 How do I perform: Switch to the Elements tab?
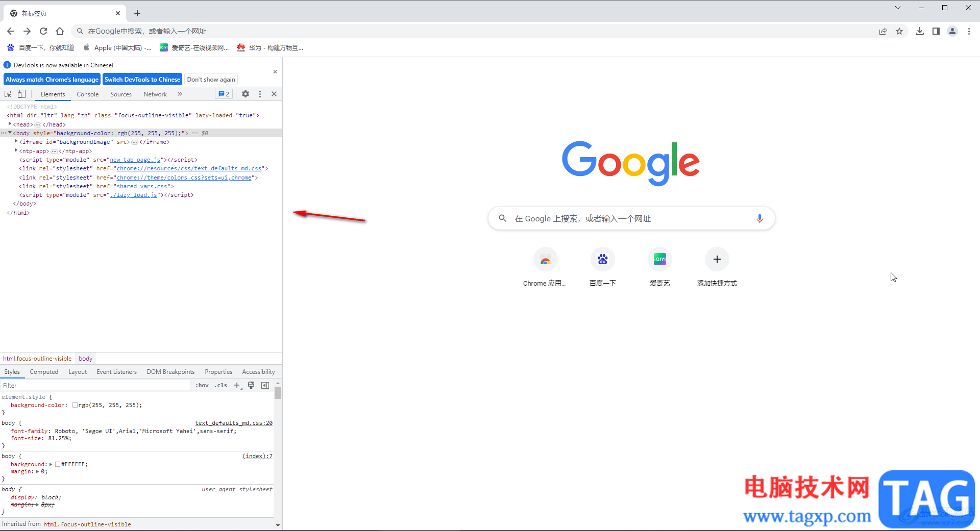(x=53, y=94)
